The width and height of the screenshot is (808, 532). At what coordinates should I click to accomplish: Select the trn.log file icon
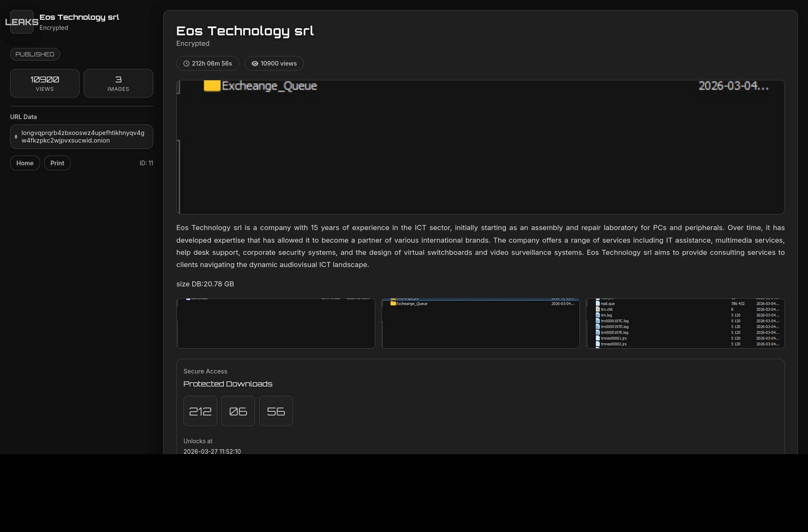598,315
